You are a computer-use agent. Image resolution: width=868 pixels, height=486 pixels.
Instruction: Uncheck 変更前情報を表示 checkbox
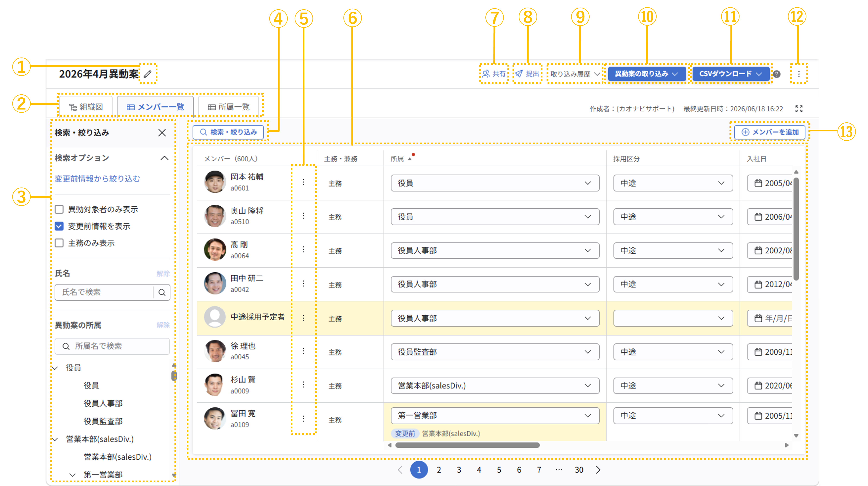coord(59,226)
